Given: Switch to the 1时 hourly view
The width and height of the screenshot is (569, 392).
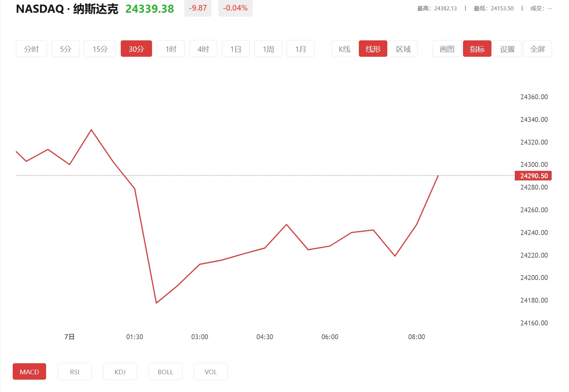Looking at the screenshot, I should (x=170, y=49).
